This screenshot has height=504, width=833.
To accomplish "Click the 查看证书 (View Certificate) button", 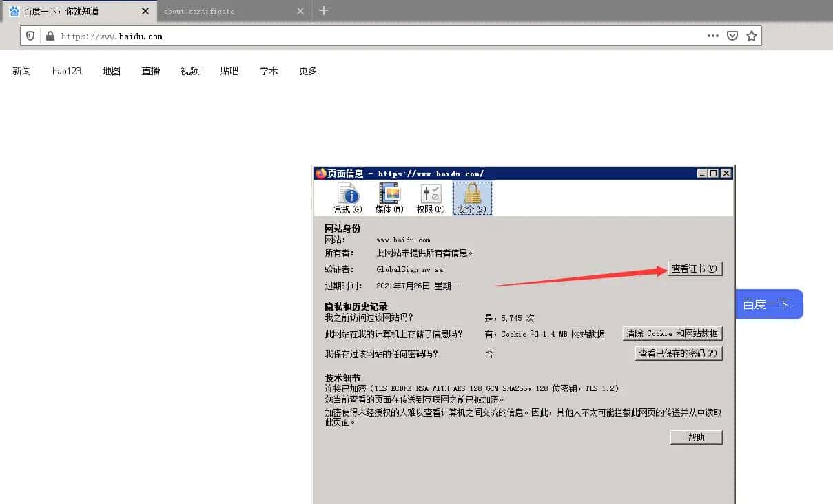I will 695,269.
